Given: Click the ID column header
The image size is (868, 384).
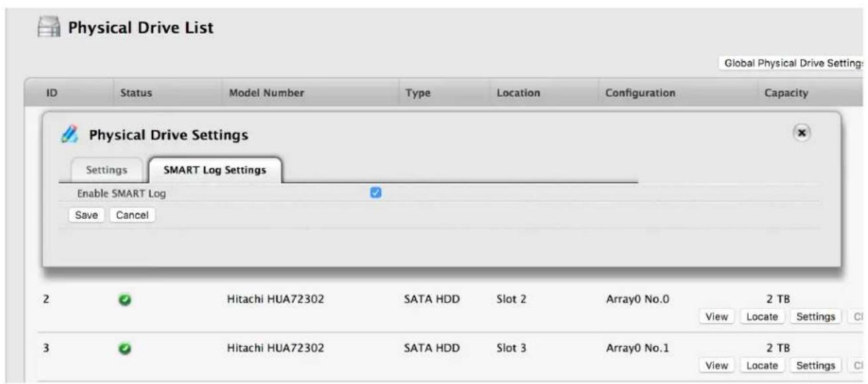Looking at the screenshot, I should point(51,94).
